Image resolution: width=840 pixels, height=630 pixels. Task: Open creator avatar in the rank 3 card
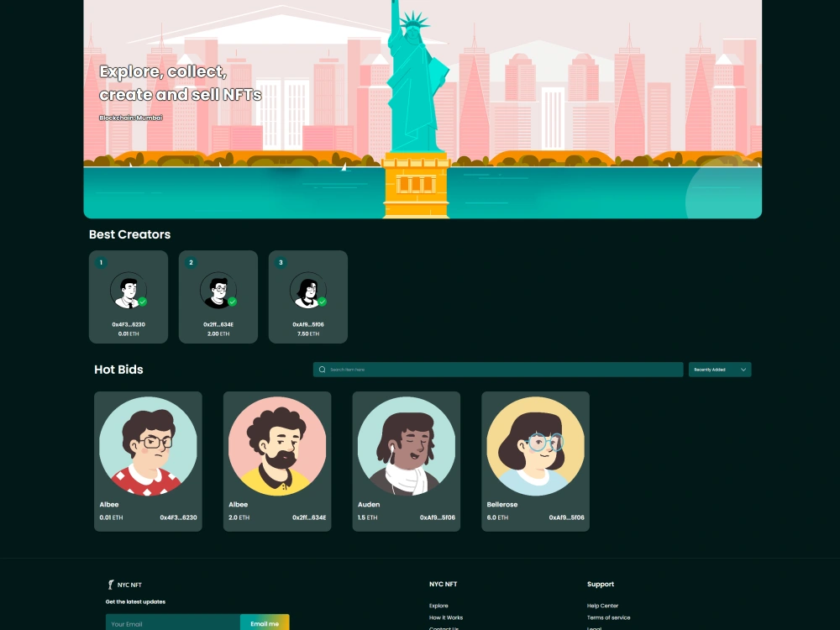(308, 291)
